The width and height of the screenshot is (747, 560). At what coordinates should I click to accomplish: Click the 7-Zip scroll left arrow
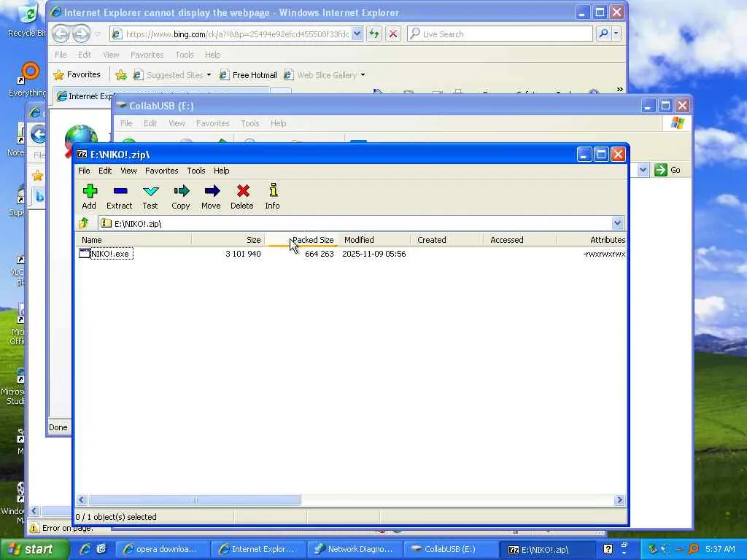[x=82, y=499]
